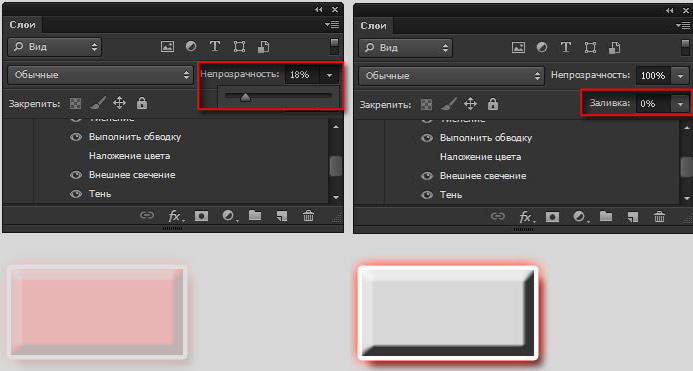Open Обычные blend mode dropdown in right panel
The image size is (693, 371).
(451, 76)
